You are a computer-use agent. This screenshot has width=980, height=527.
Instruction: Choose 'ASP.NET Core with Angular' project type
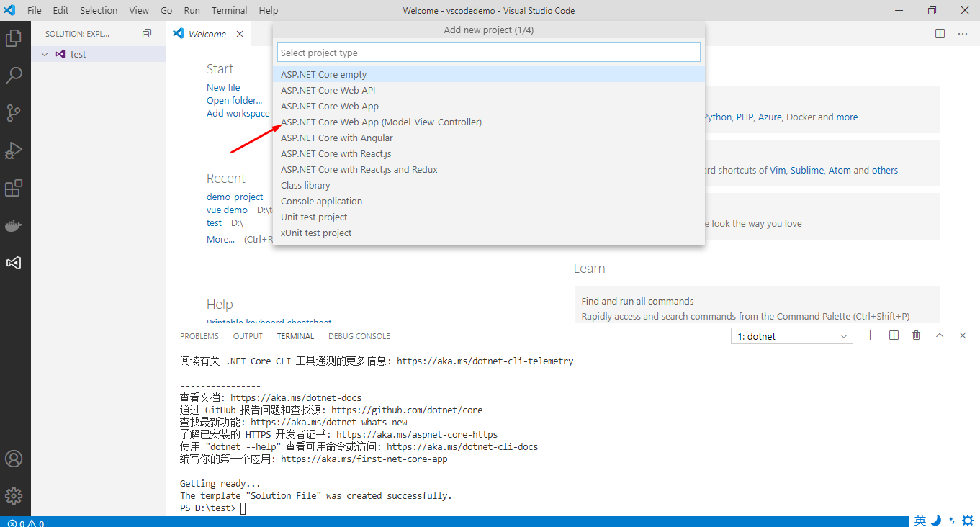(489, 138)
